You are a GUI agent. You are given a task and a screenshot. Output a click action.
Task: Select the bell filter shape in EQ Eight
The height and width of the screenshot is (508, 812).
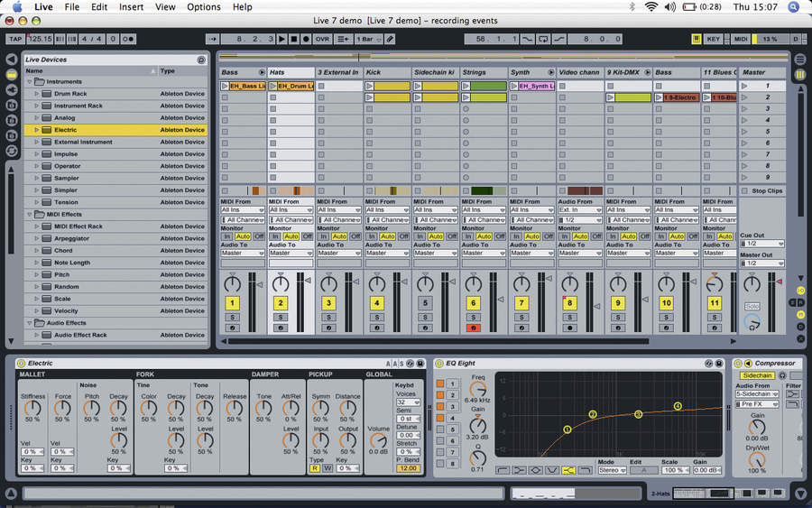[x=535, y=470]
